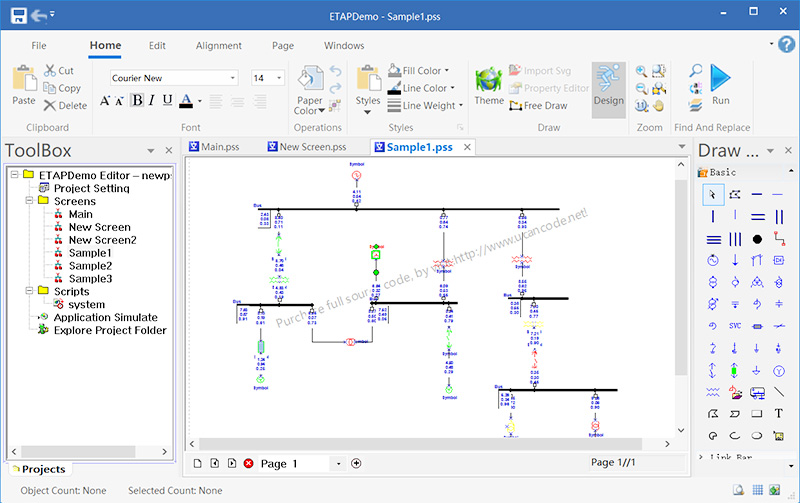Pick the SVC symbol in Draw panel
The width and height of the screenshot is (800, 503).
(x=735, y=326)
